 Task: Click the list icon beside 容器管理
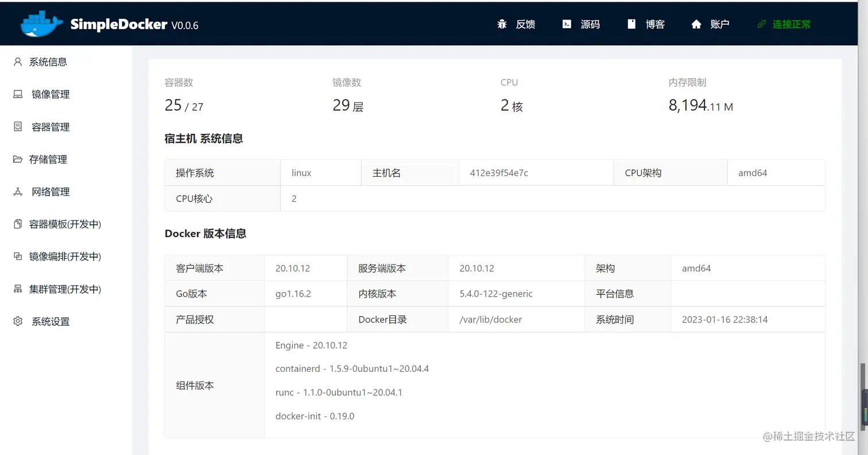coord(18,127)
